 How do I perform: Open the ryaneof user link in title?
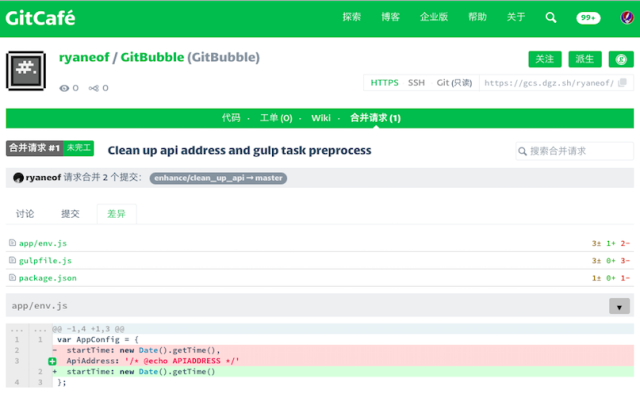(84, 57)
